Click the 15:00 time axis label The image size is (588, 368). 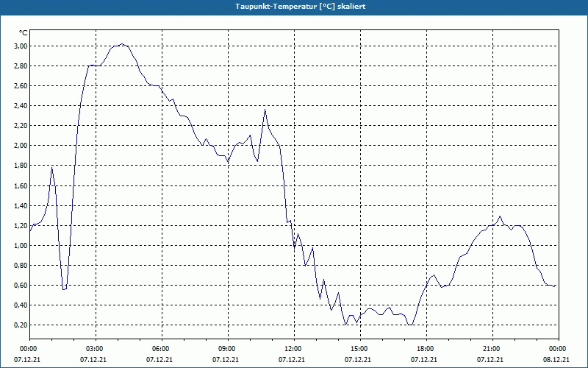tap(360, 349)
